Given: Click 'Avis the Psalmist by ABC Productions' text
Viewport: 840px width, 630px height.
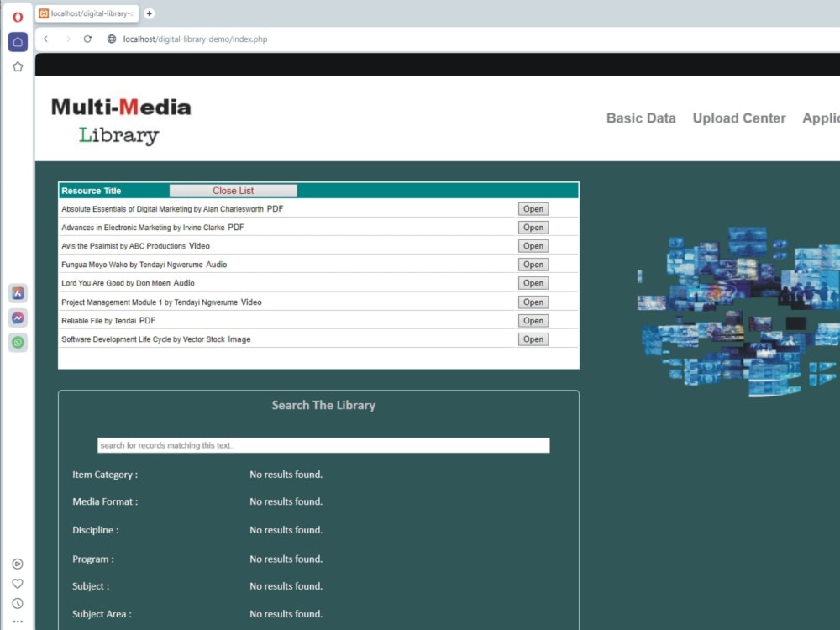Looking at the screenshot, I should (123, 246).
